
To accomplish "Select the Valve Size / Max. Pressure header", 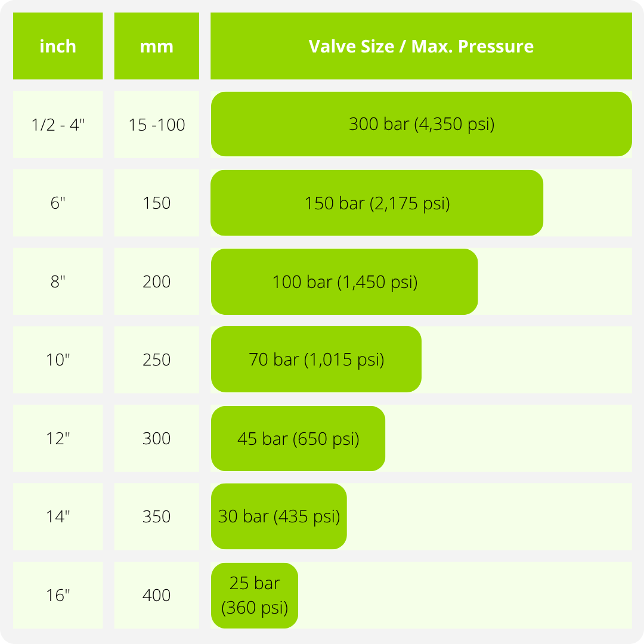I will pos(421,46).
